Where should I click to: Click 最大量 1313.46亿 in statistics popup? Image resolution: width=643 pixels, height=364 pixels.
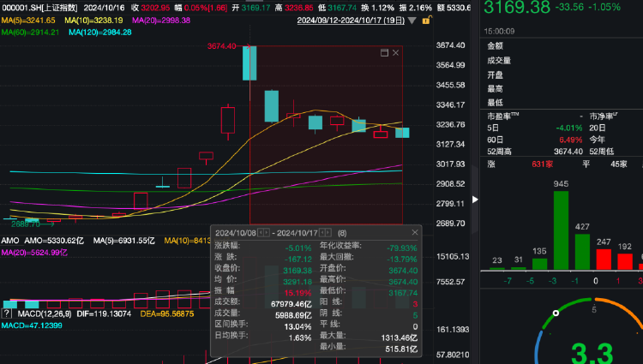pos(399,337)
